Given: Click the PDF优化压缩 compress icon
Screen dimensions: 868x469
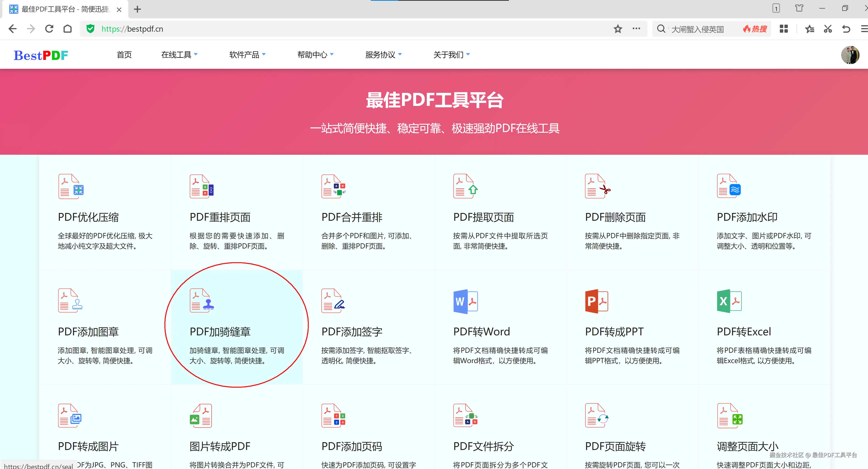Looking at the screenshot, I should point(71,186).
